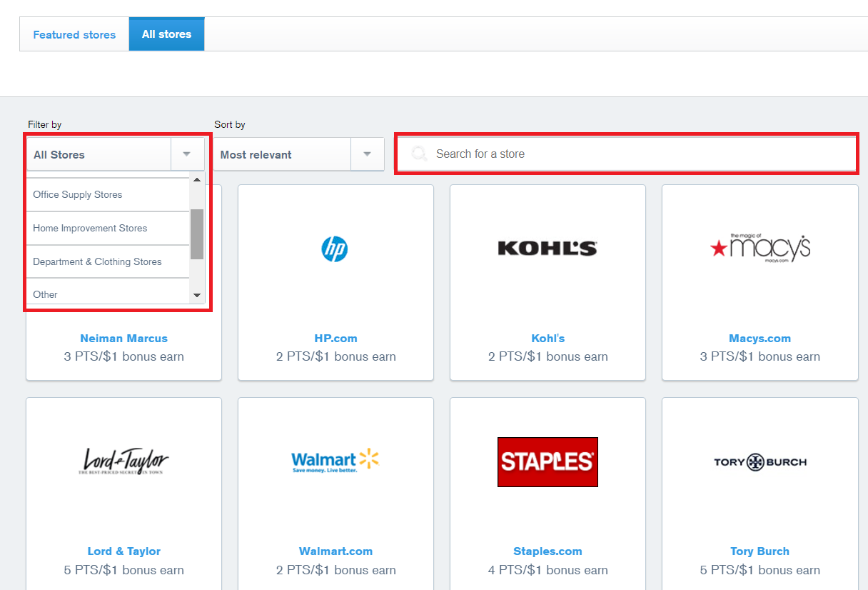Choose Home Improvement Stores filter option
This screenshot has width=868, height=590.
tap(108, 228)
